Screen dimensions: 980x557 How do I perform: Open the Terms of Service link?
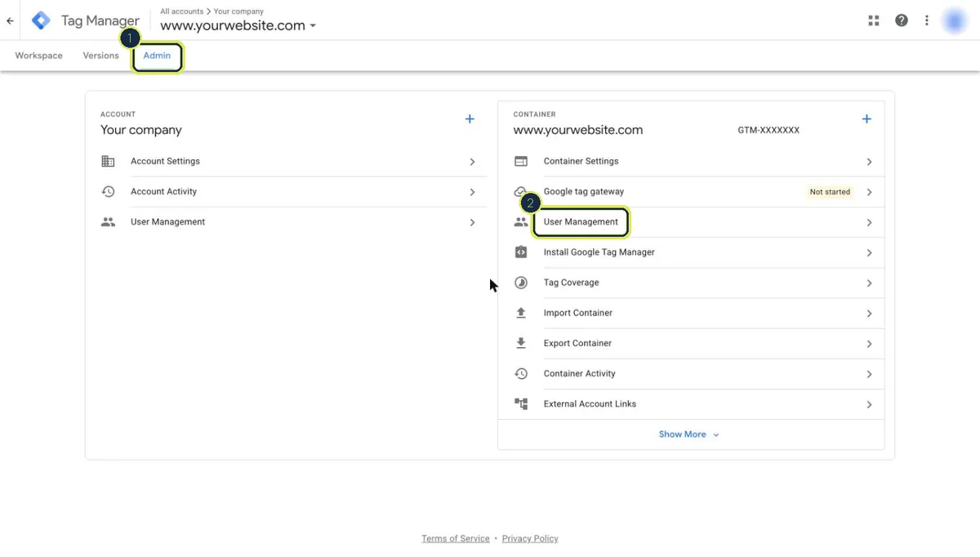(x=456, y=538)
